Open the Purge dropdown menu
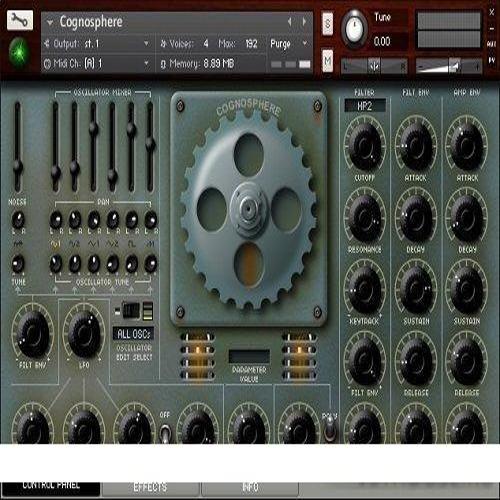 289,44
